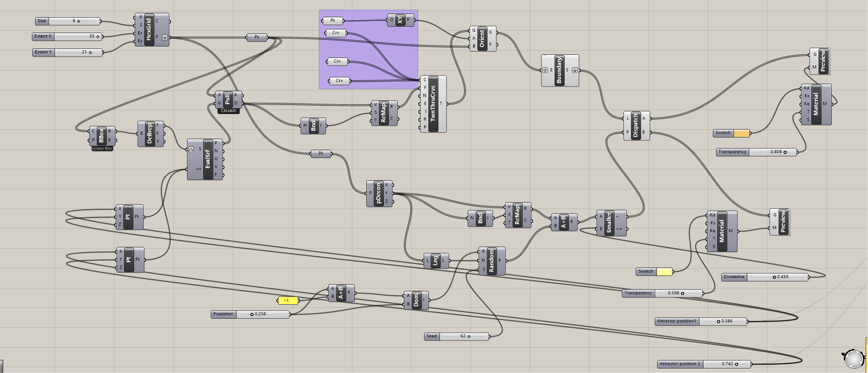Select the Orient component
This screenshot has width=868, height=373.
coord(482,38)
